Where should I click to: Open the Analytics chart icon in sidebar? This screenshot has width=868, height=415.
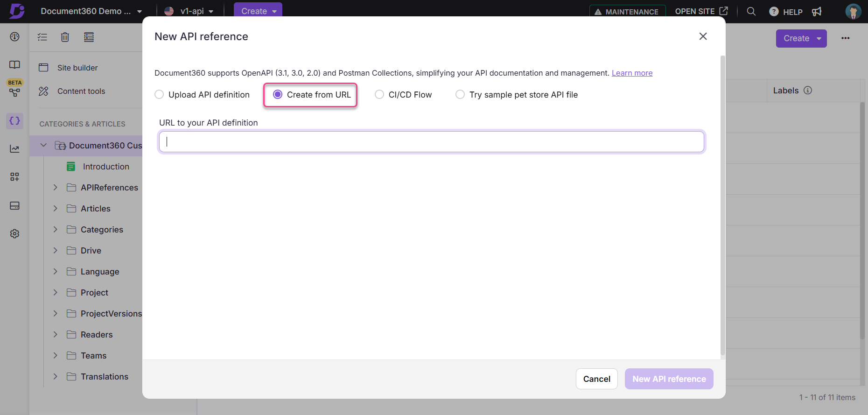click(15, 149)
